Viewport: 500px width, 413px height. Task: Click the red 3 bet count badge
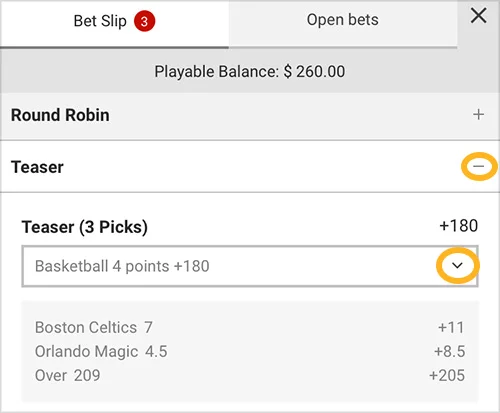(x=144, y=21)
